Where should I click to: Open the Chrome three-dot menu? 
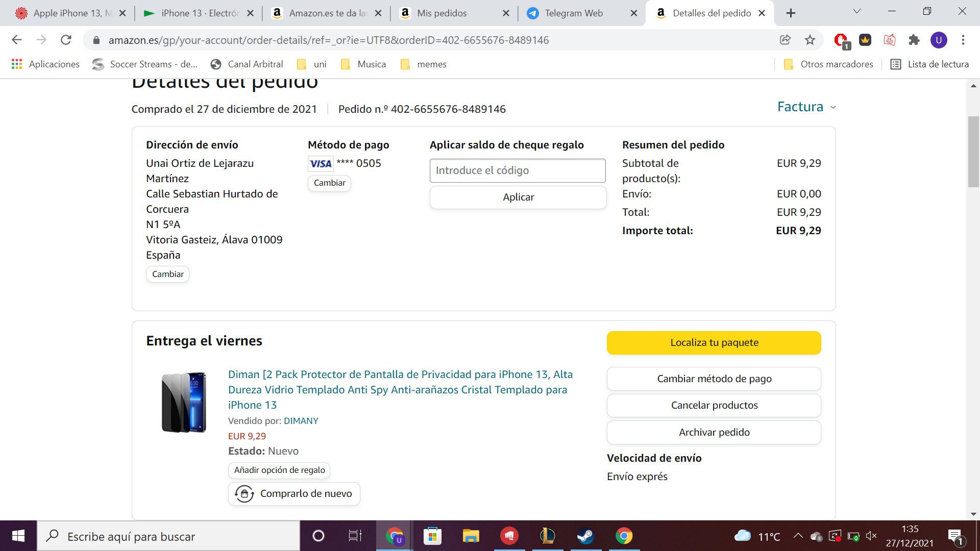[x=963, y=40]
